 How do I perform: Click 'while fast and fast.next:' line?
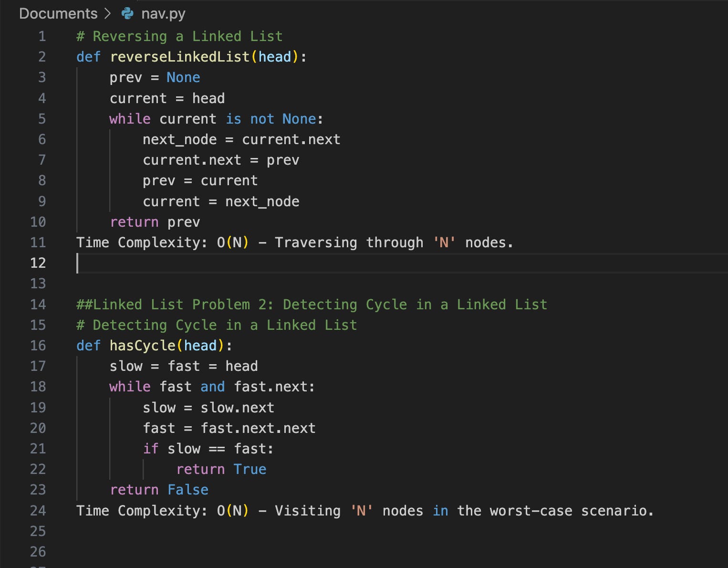pyautogui.click(x=212, y=387)
